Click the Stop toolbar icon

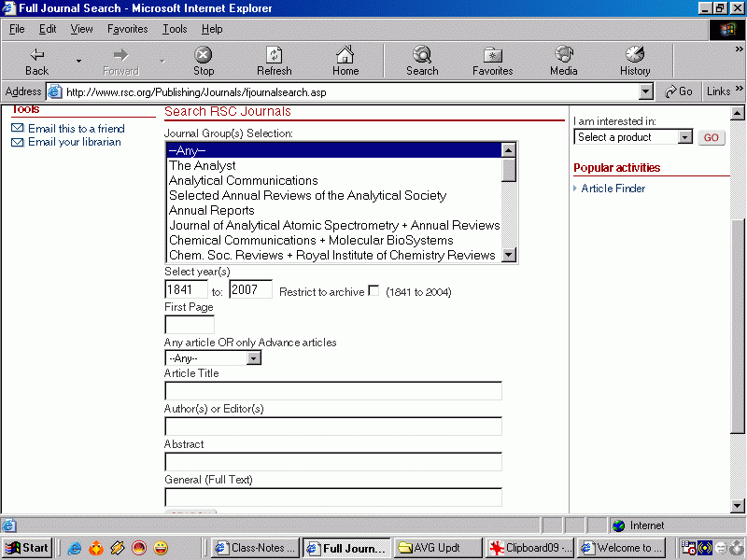point(204,55)
